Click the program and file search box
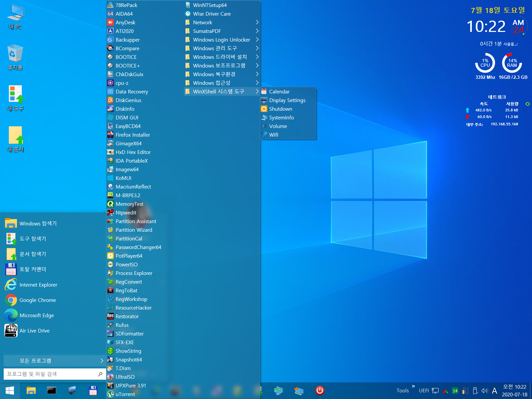 (x=55, y=374)
